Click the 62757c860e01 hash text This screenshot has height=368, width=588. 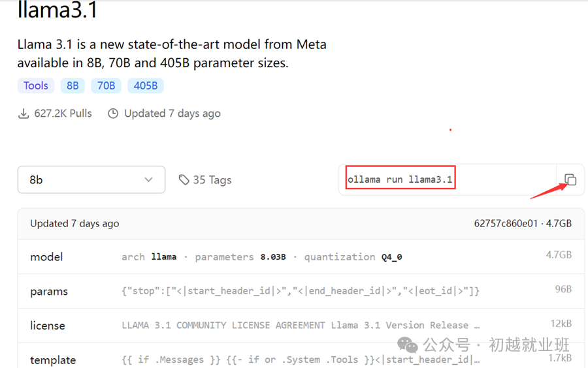pyautogui.click(x=506, y=224)
